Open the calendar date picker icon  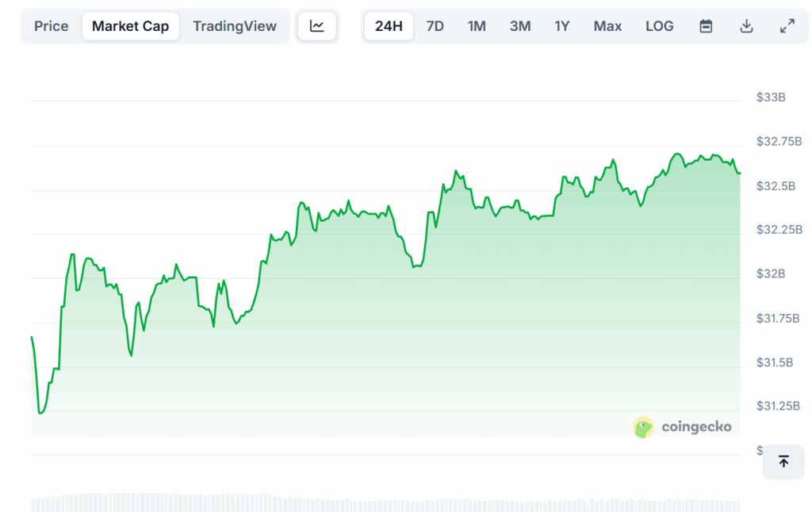tap(706, 26)
